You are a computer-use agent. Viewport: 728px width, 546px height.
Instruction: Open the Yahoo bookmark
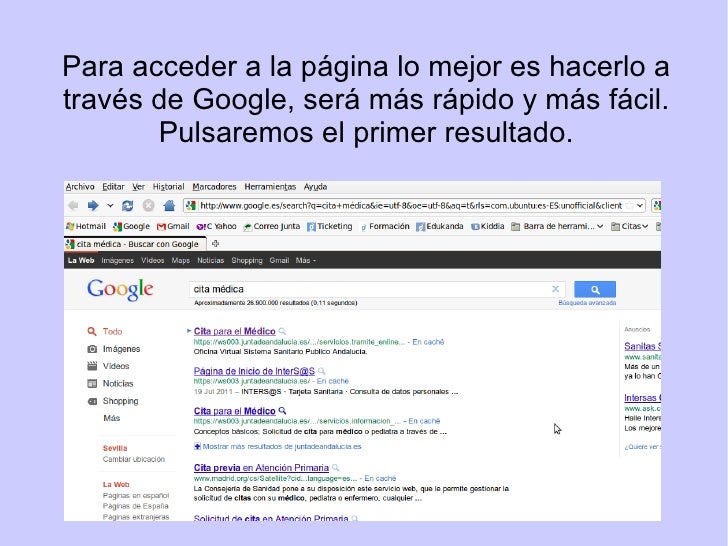tap(216, 226)
